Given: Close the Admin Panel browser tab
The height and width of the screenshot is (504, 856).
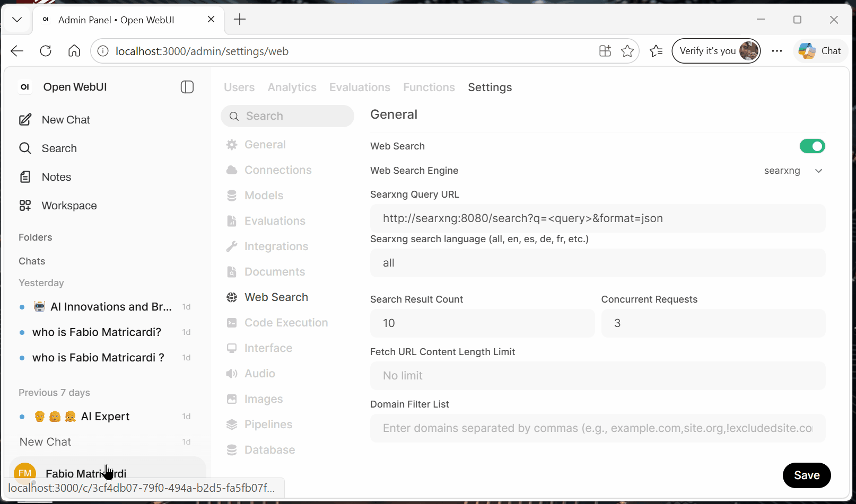Looking at the screenshot, I should point(211,20).
